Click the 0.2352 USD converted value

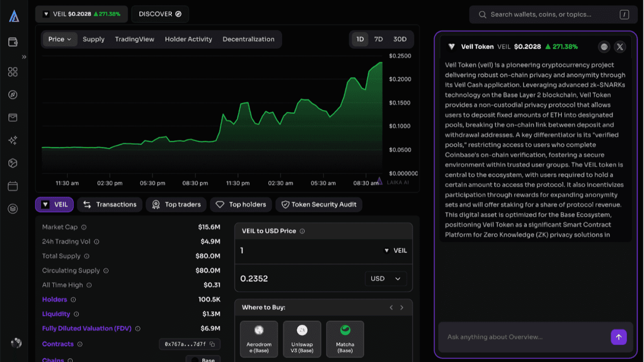click(254, 279)
